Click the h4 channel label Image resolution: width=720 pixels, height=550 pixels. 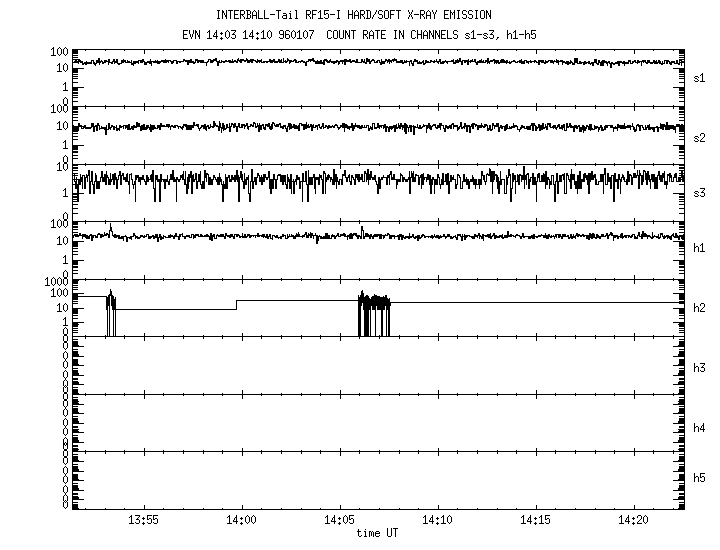(x=700, y=428)
